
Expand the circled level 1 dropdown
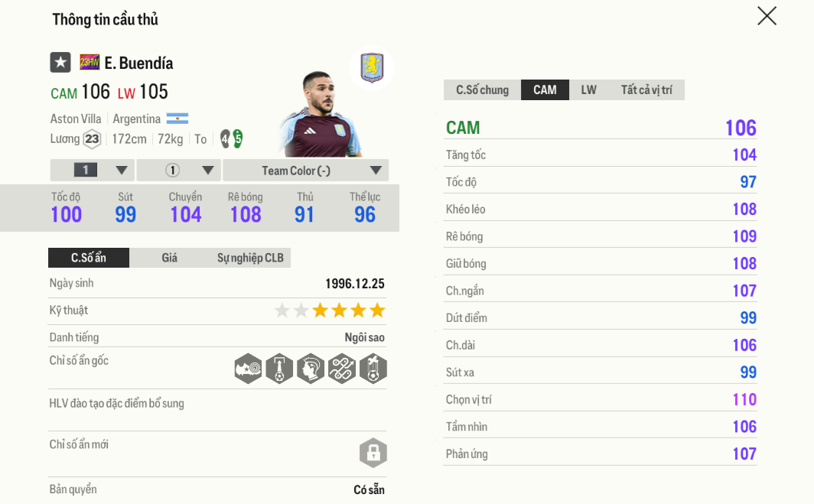coord(179,171)
